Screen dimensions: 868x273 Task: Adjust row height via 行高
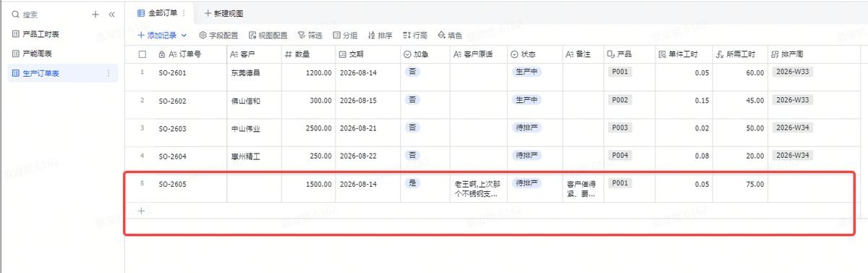[x=414, y=35]
